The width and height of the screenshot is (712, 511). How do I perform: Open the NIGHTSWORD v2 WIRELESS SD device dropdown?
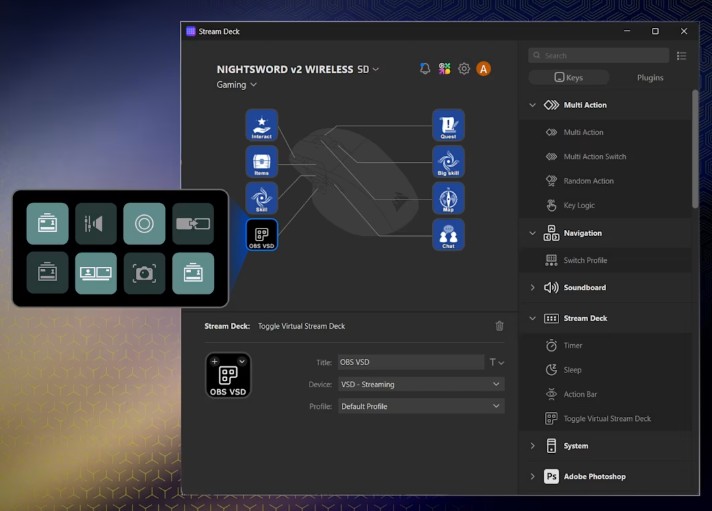(298, 69)
